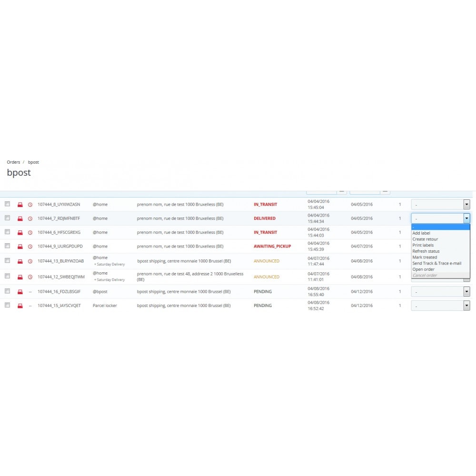The width and height of the screenshot is (476, 476).
Task: Click '+ Saturday Delivery' under order 107444_13_BLRYWZOAB
Action: (x=109, y=264)
